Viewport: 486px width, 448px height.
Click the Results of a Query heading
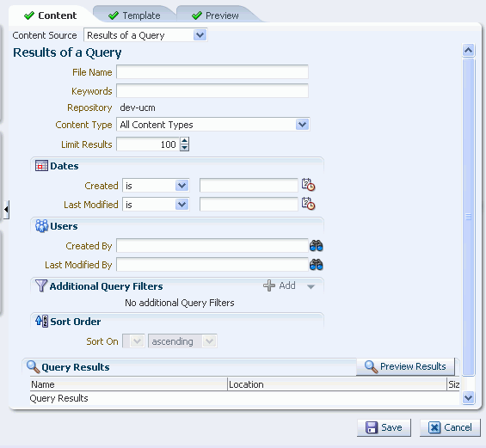67,52
